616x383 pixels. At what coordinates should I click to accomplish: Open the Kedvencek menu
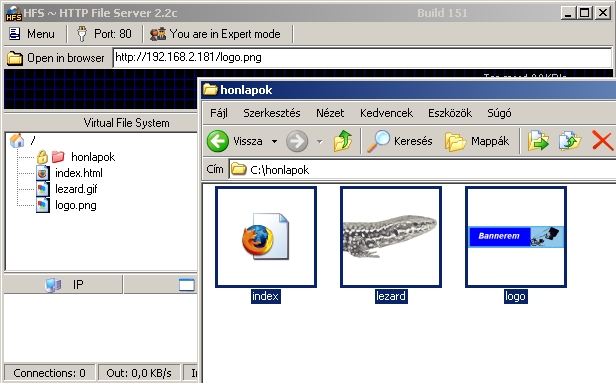coord(386,113)
